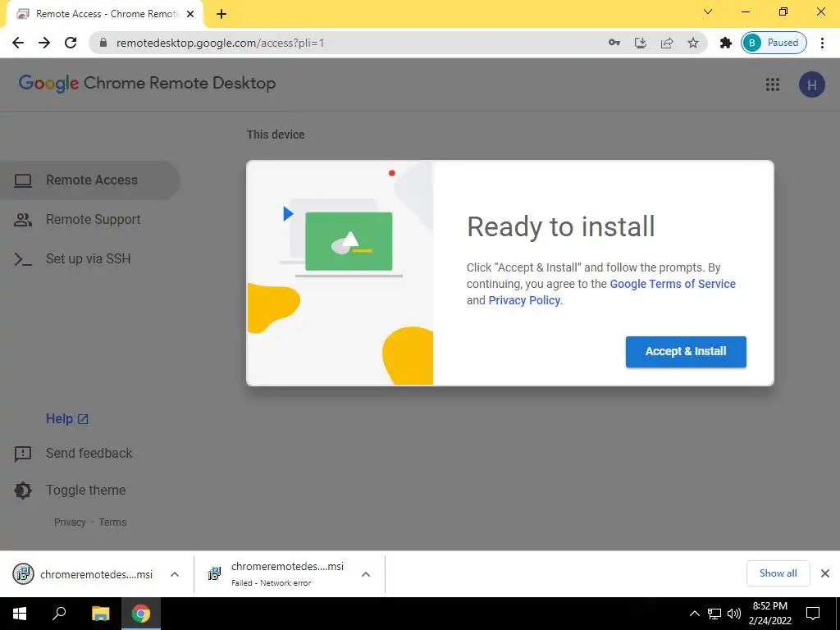Expand options for failed msi download
This screenshot has height=630, width=840.
coord(365,574)
